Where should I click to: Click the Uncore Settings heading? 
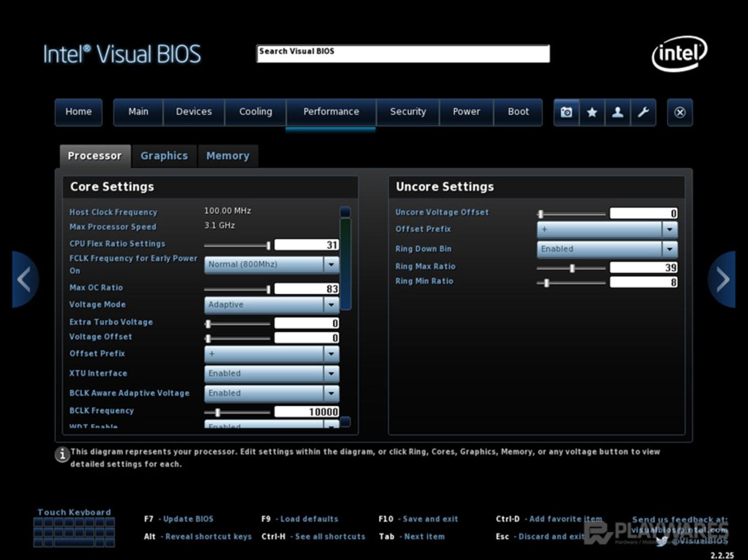445,187
